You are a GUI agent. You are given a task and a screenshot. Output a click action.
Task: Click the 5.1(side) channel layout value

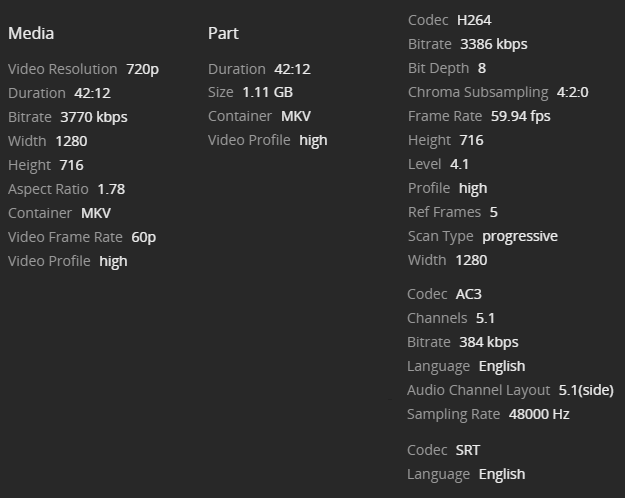click(586, 390)
